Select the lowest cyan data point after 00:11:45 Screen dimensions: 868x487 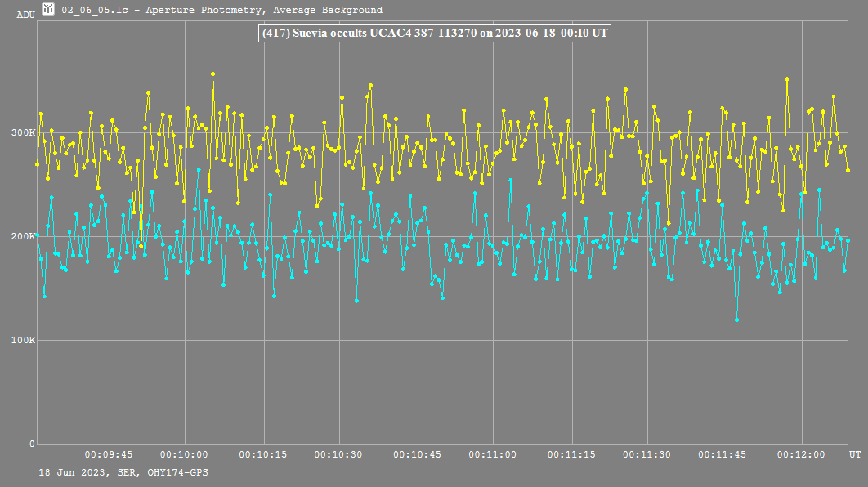736,319
